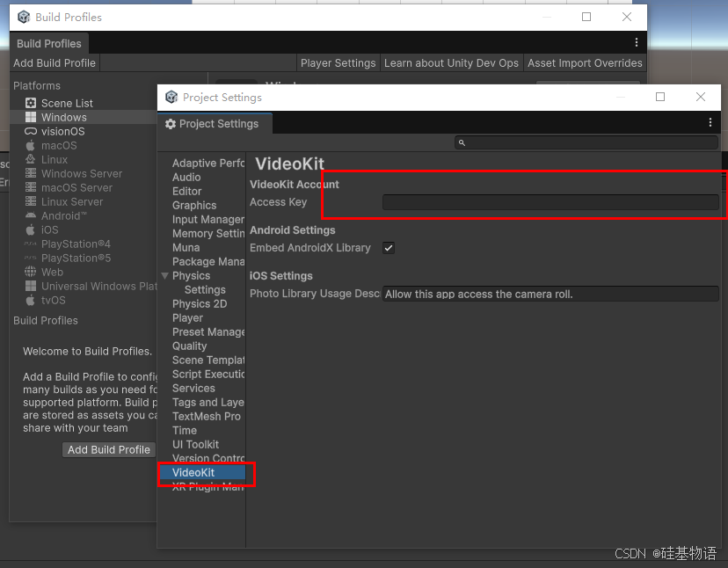Viewport: 728px width, 568px height.
Task: Click the tvOS apple icon
Action: pyautogui.click(x=31, y=300)
